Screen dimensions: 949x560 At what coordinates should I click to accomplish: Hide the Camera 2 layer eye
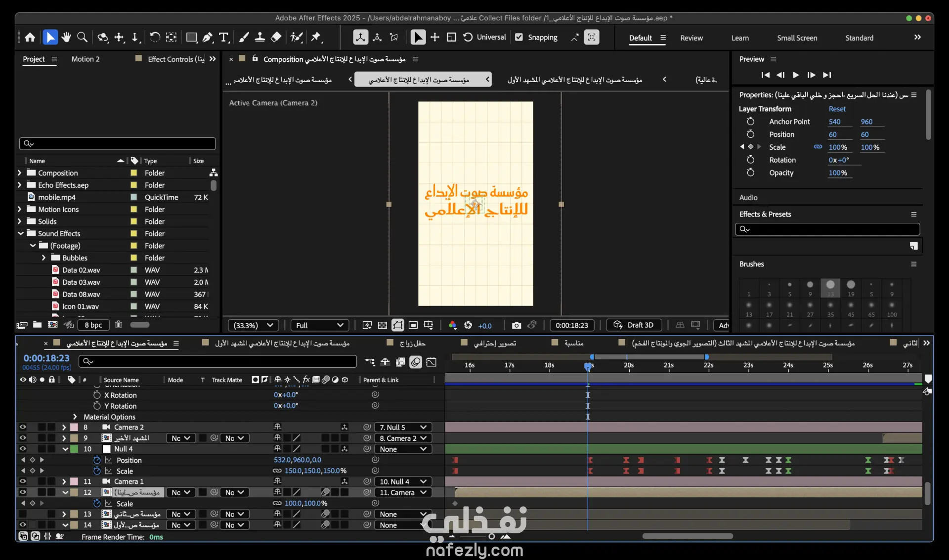tap(23, 427)
